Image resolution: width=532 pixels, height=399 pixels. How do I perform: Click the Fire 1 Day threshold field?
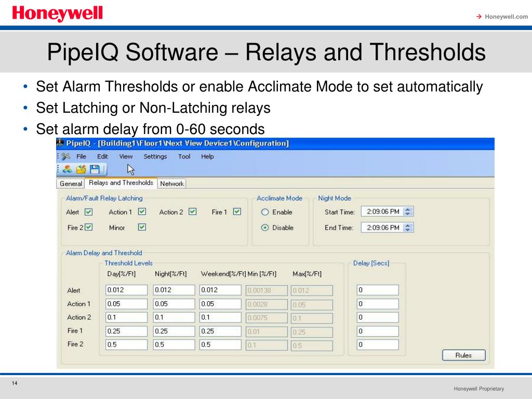pyautogui.click(x=126, y=331)
